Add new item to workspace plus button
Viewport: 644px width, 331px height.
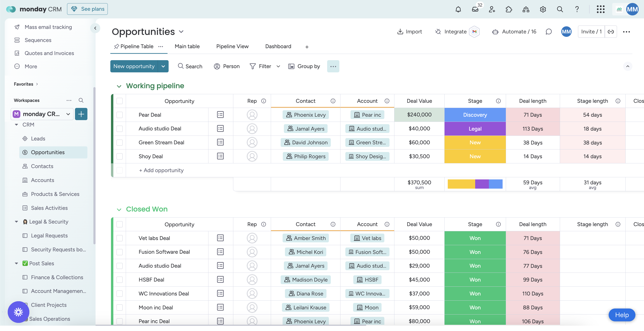pyautogui.click(x=81, y=114)
